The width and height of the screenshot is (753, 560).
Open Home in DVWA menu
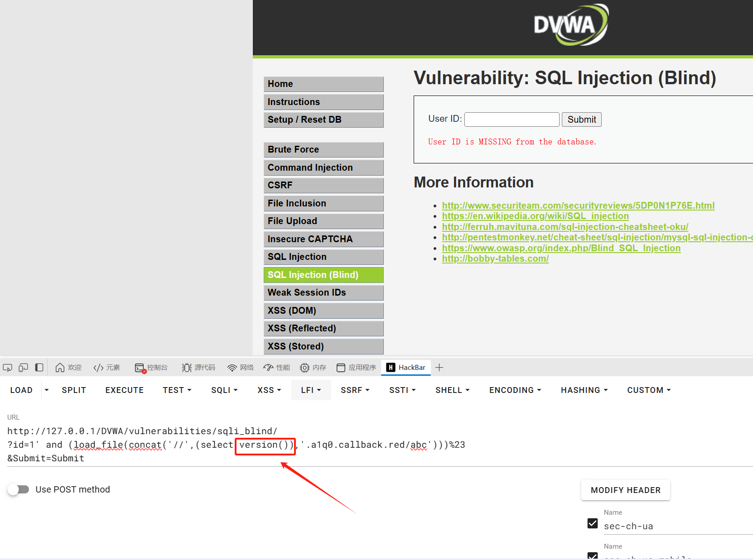pos(323,84)
